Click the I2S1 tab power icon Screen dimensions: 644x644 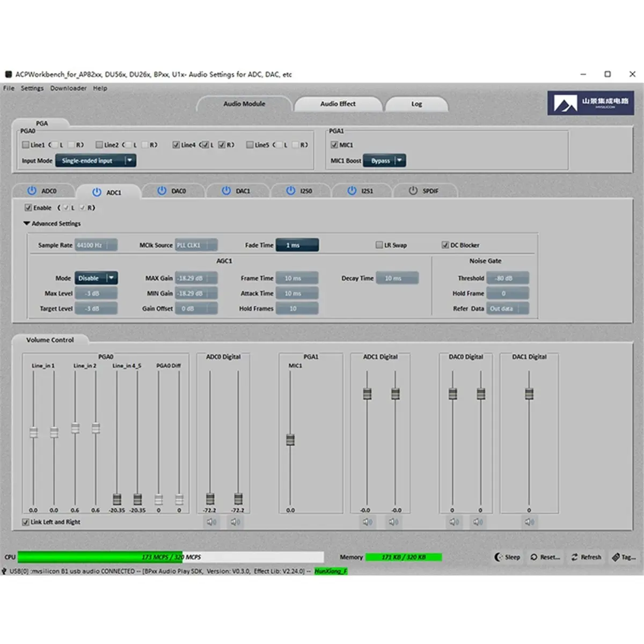tap(352, 191)
